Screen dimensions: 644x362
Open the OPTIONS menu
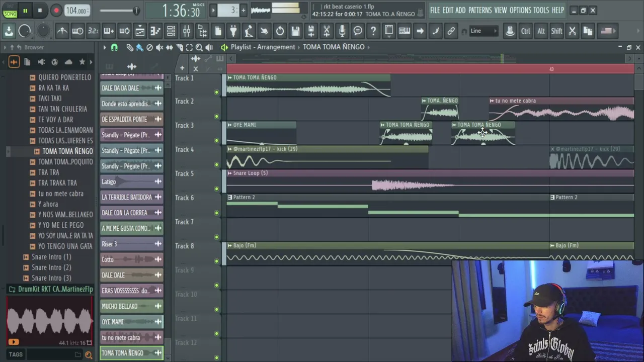520,11
